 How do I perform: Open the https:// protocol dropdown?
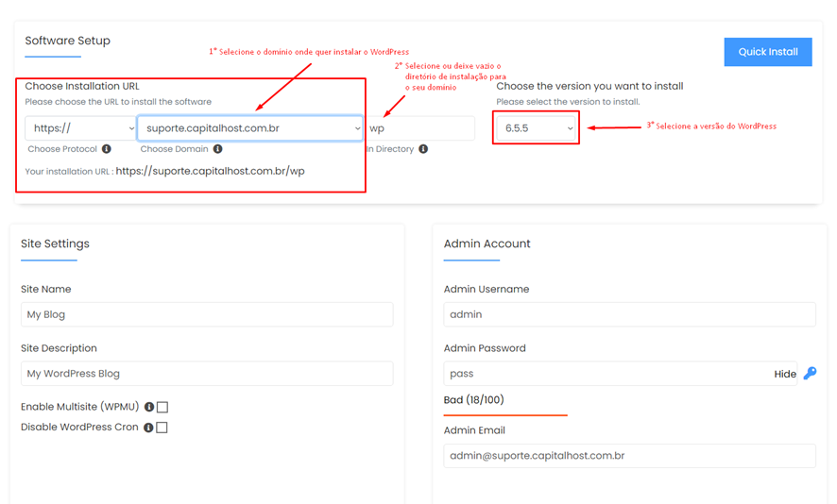pos(80,128)
